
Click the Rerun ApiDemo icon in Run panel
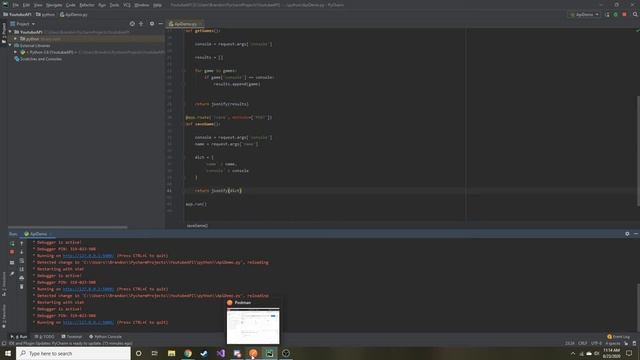tap(12, 243)
